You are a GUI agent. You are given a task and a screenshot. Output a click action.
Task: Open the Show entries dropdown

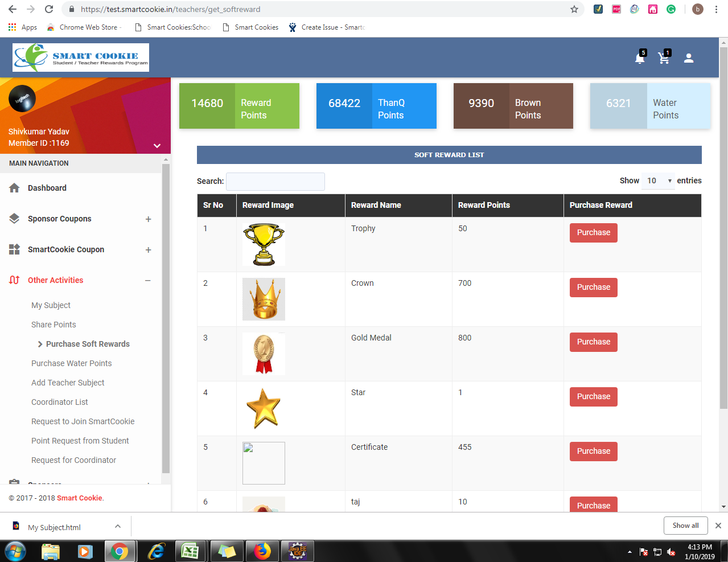click(659, 181)
